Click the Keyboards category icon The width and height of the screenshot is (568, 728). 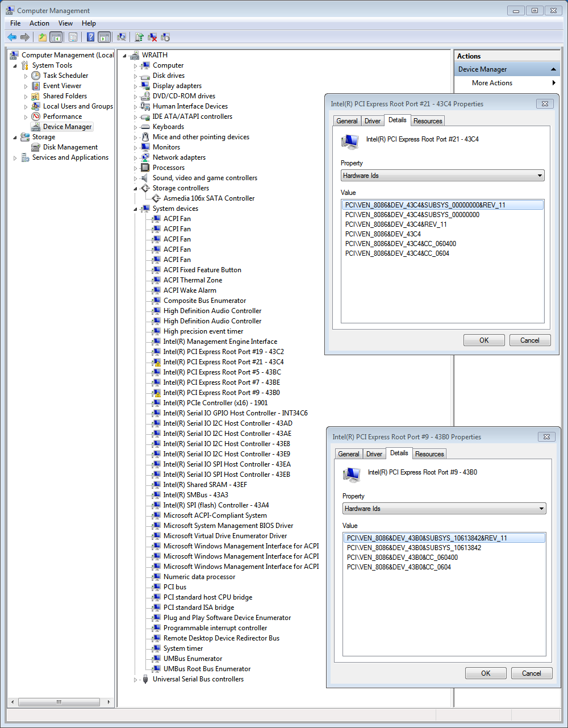[145, 127]
